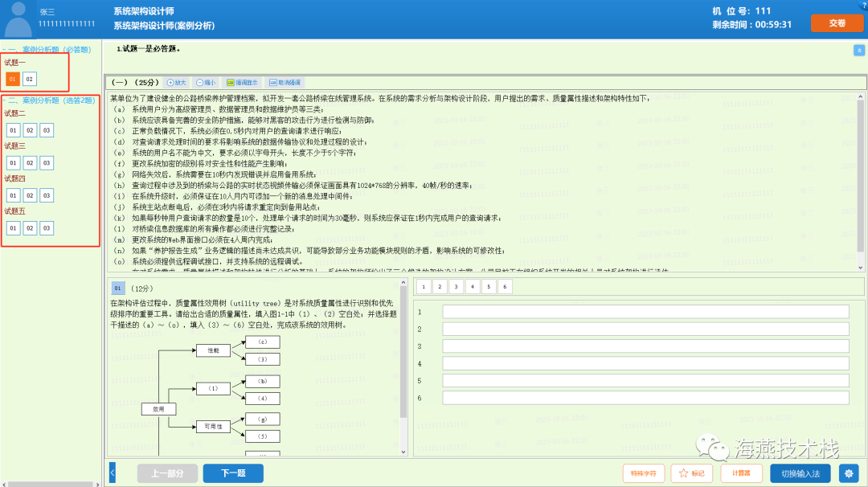Viewport: 868px width, 487px height.
Task: Click the 取消强调 remove highlight button
Action: point(285,83)
